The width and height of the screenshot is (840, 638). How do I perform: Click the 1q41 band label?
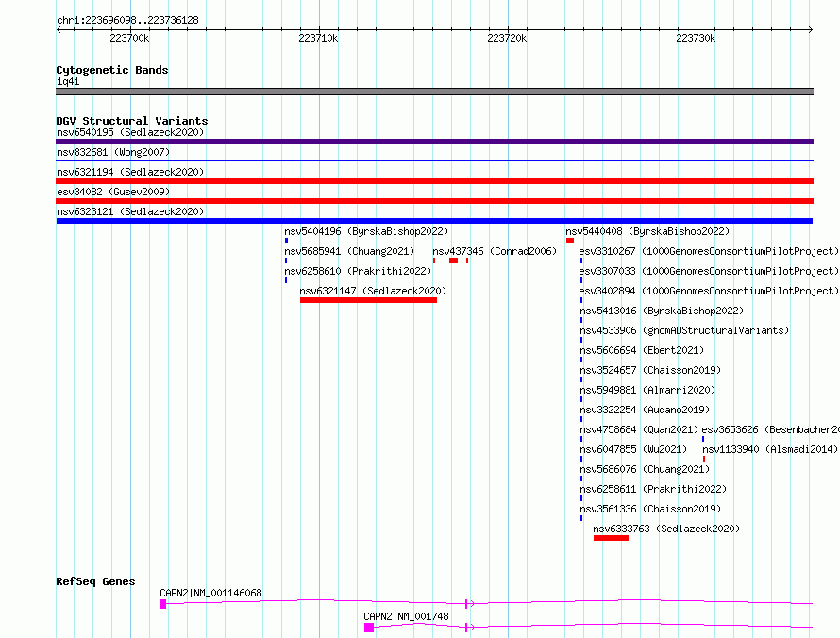click(68, 81)
